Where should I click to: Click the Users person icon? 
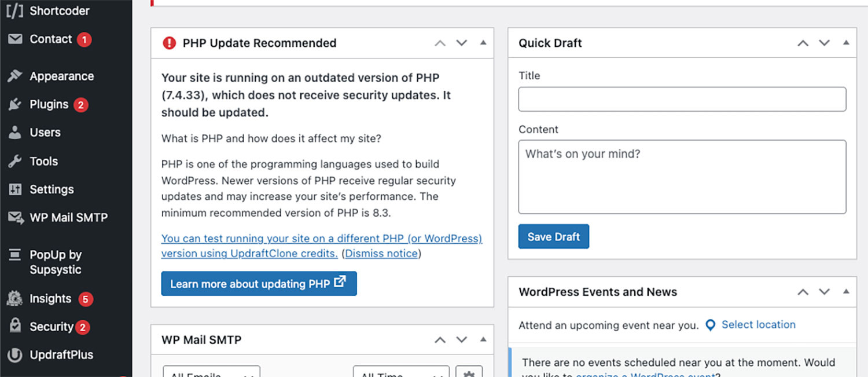click(x=15, y=132)
